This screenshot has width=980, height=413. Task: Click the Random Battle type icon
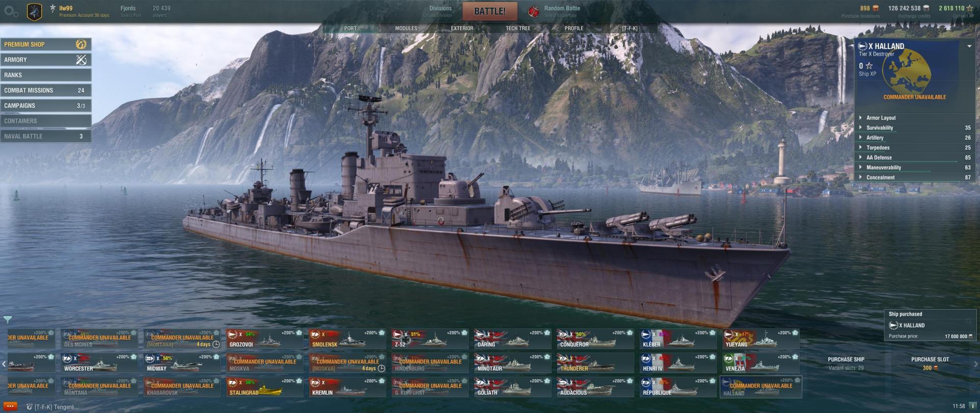533,11
